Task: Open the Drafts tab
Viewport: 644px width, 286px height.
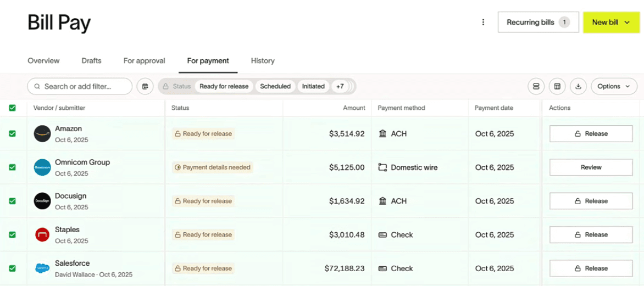Action: click(x=92, y=61)
